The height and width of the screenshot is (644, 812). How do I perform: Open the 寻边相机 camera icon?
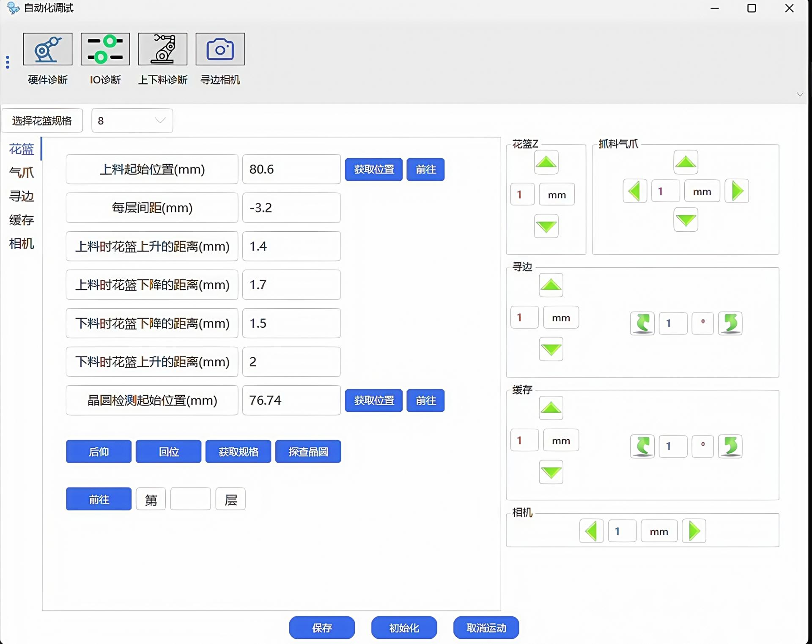pyautogui.click(x=220, y=49)
